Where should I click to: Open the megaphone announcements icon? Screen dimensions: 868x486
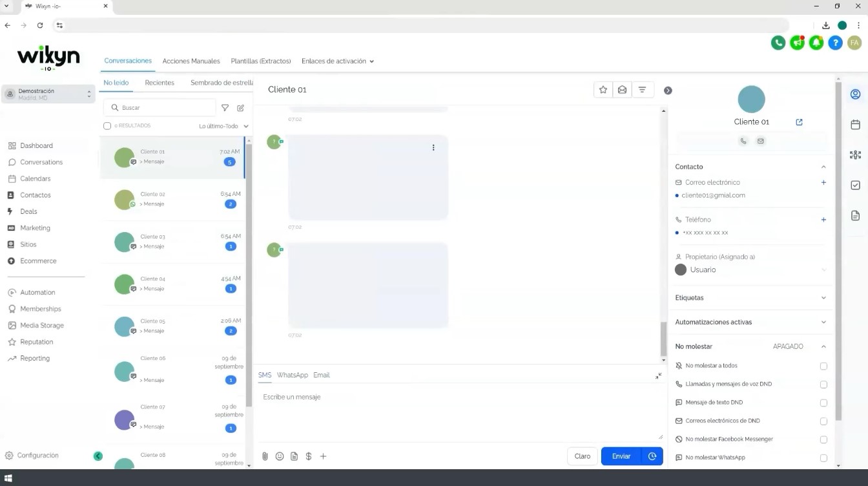click(798, 43)
